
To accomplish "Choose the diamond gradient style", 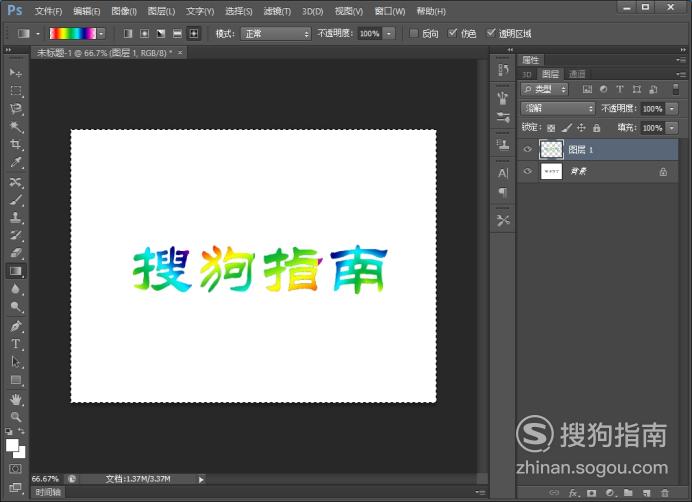I will point(193,34).
